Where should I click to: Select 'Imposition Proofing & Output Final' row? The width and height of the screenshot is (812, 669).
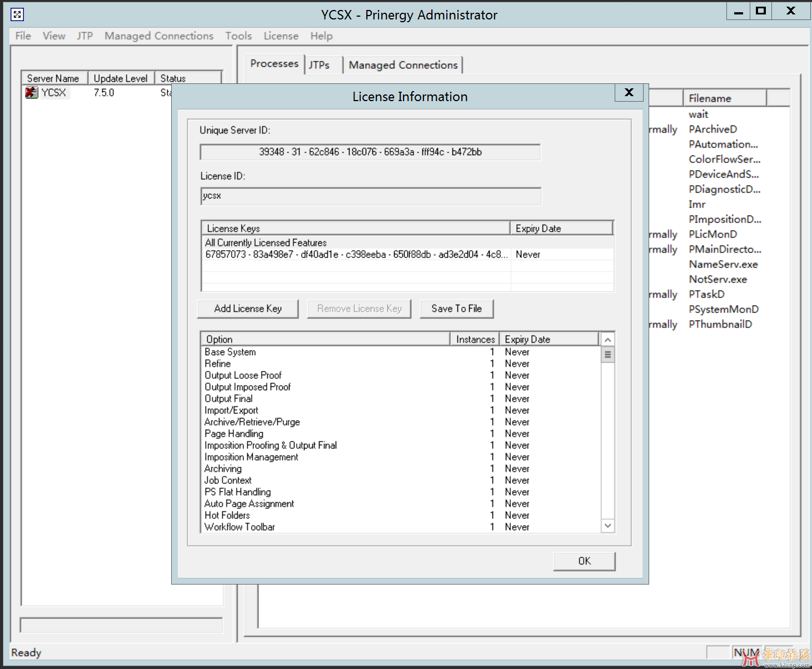401,445
